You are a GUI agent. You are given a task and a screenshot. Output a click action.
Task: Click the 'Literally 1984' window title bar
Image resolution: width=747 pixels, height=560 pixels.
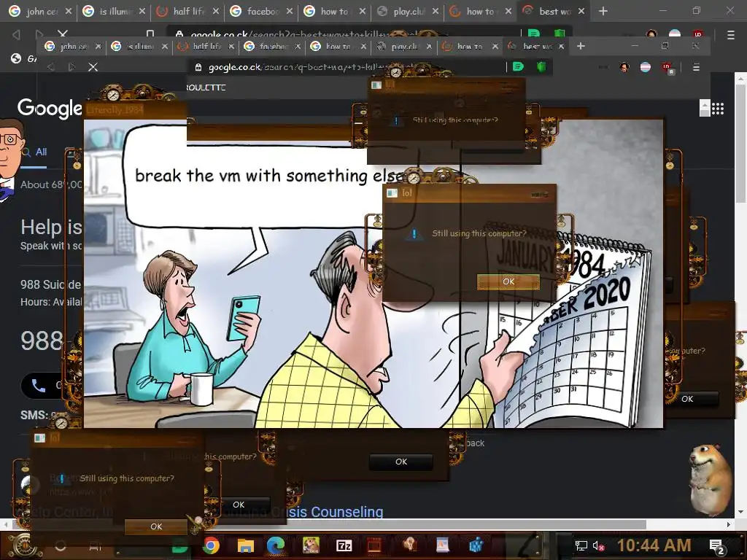tap(135, 110)
